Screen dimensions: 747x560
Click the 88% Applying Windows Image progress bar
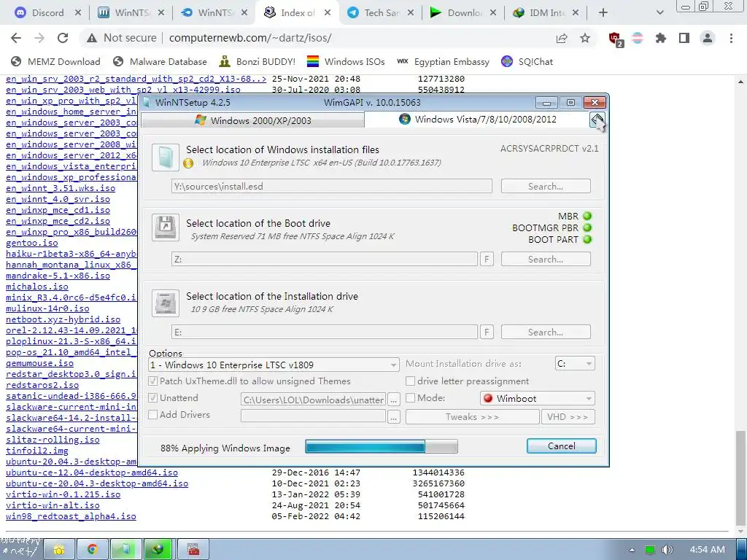click(381, 446)
